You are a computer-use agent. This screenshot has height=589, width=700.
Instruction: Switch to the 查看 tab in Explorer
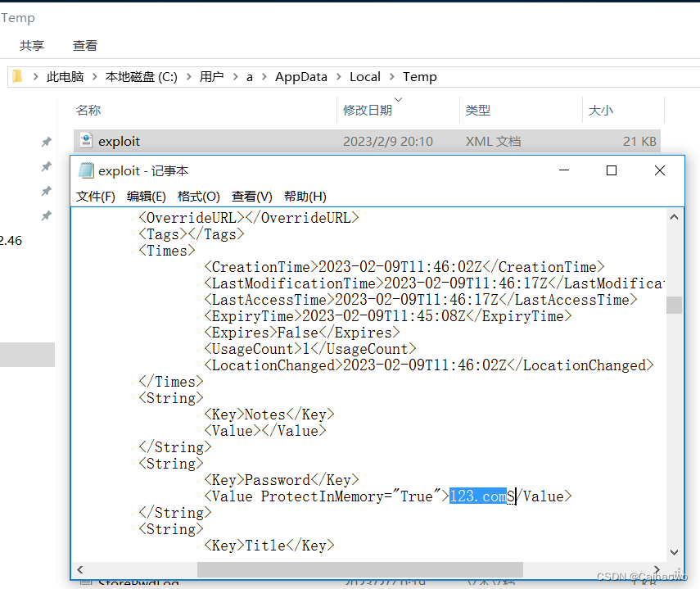click(x=85, y=45)
